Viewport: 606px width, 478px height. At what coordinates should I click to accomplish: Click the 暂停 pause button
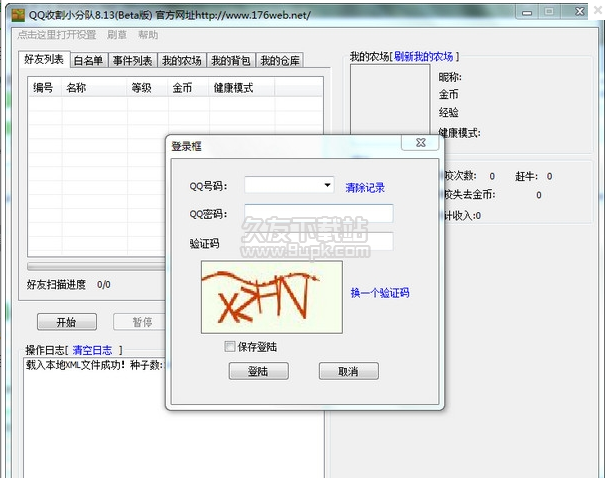(140, 322)
